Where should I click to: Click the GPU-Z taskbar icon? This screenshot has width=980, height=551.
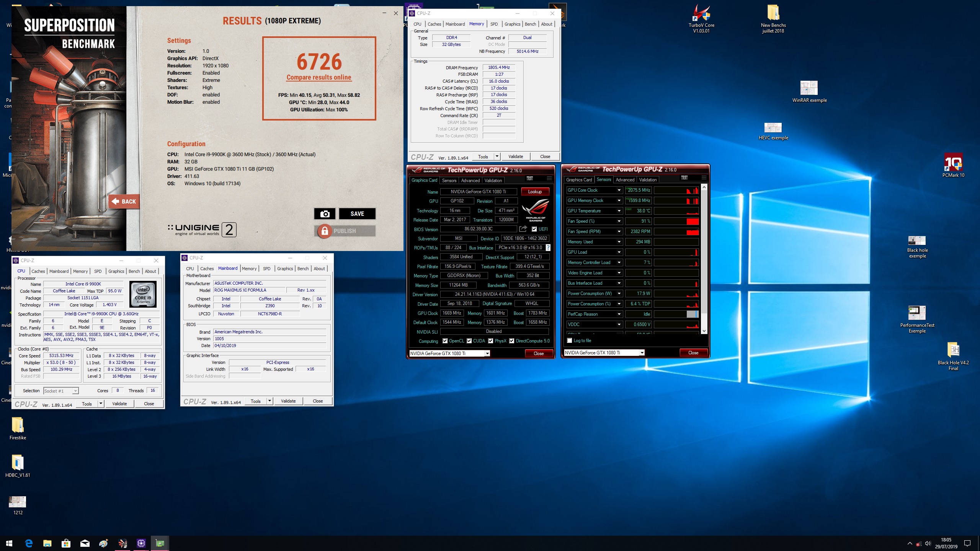pyautogui.click(x=160, y=543)
